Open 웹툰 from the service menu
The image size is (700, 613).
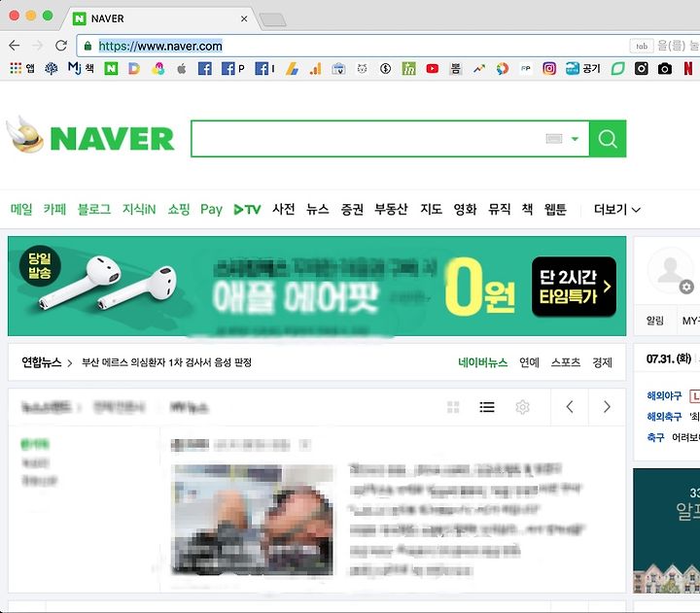pos(555,209)
